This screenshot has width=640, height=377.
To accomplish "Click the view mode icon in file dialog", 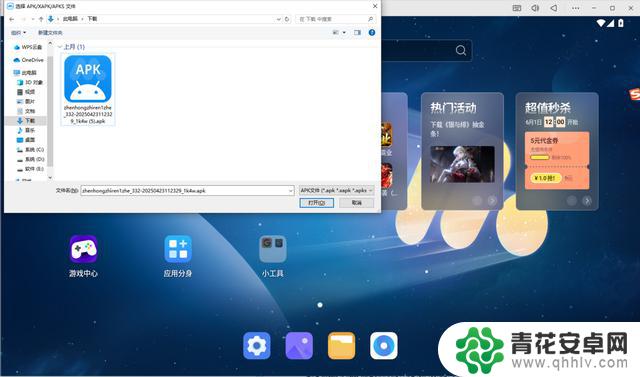I will pos(336,33).
